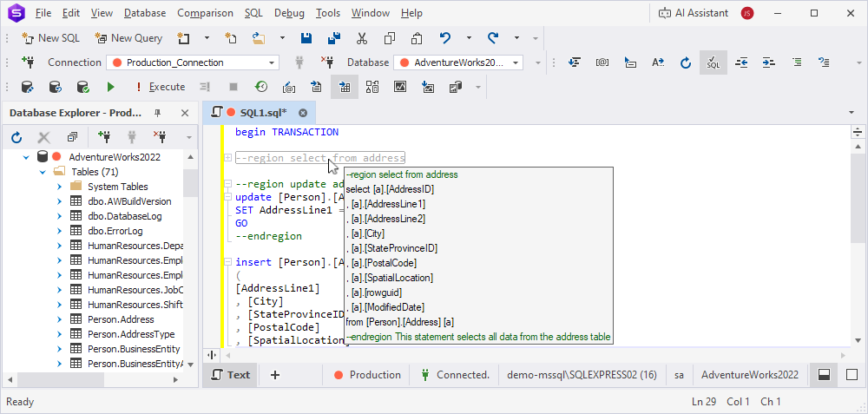
Task: Click the Uncomment Selection icon
Action: 825,62
